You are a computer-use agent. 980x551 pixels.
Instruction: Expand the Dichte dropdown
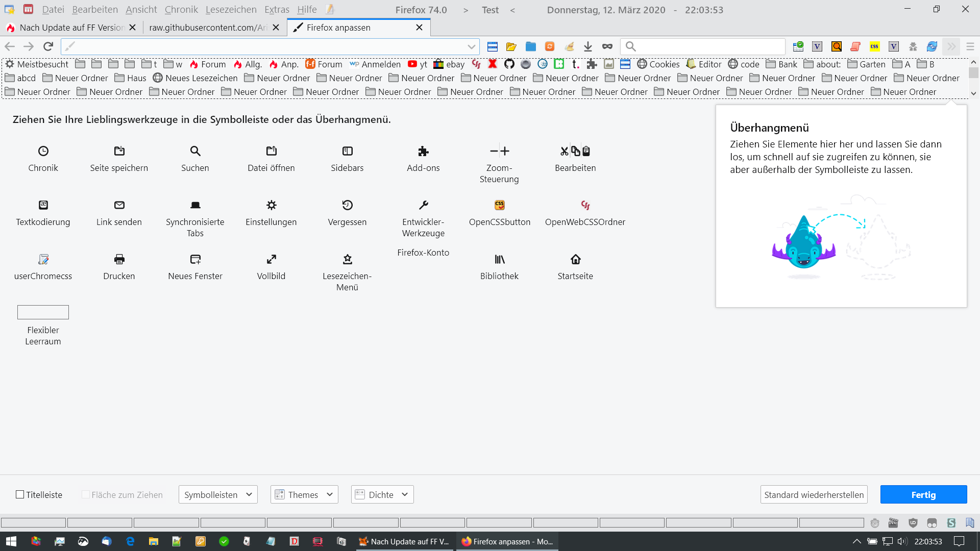point(382,494)
